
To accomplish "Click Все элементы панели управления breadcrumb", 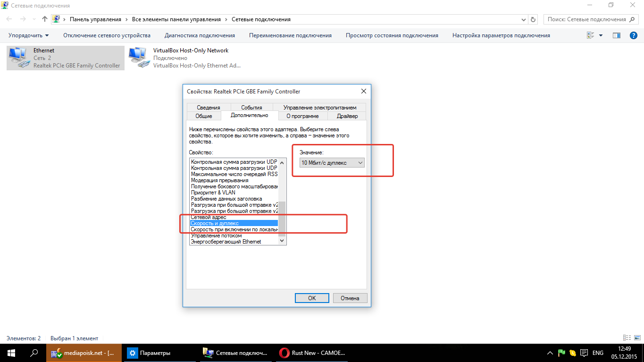I will [176, 19].
